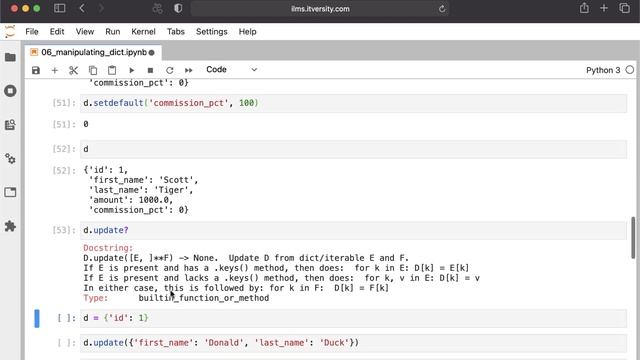This screenshot has width=640, height=360.
Task: Reload the page in Safari
Action: coord(442,9)
